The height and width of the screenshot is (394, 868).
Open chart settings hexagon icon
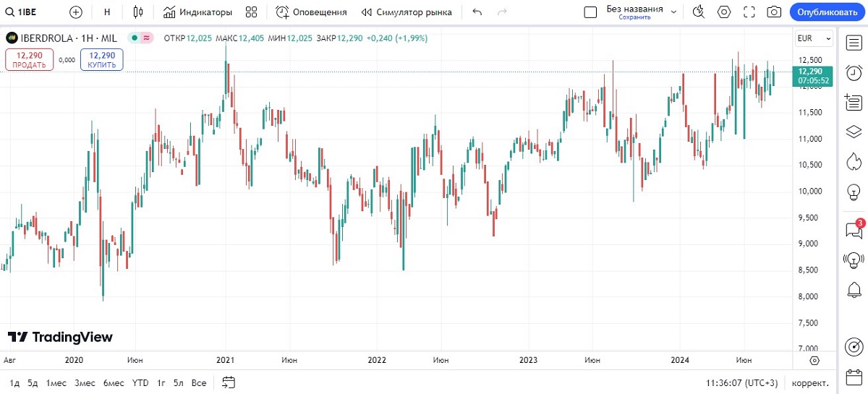[724, 12]
